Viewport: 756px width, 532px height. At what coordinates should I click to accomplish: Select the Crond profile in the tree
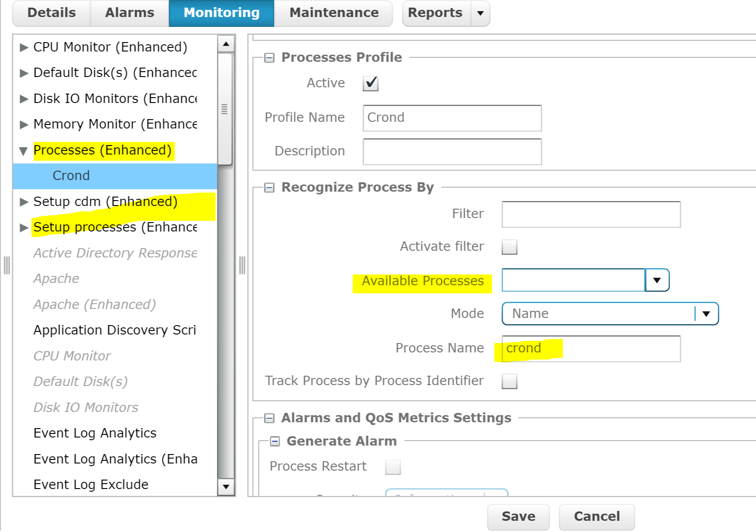click(71, 176)
